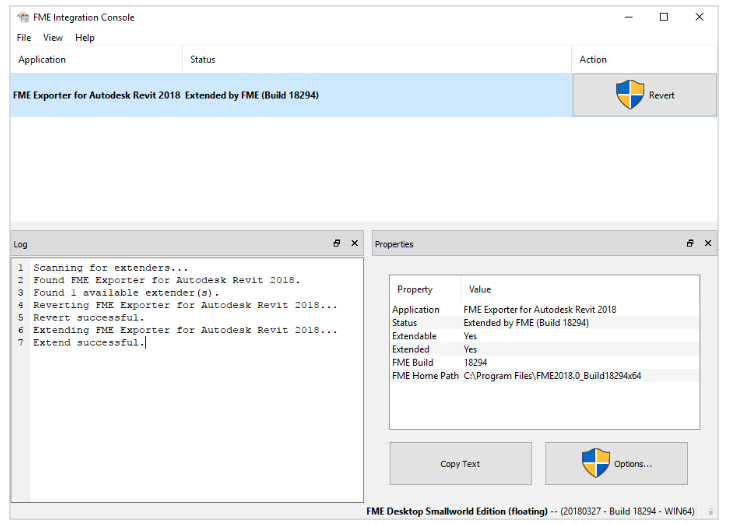Click the window resize grip in status bar
Screen dimensions: 732x524
click(x=711, y=512)
